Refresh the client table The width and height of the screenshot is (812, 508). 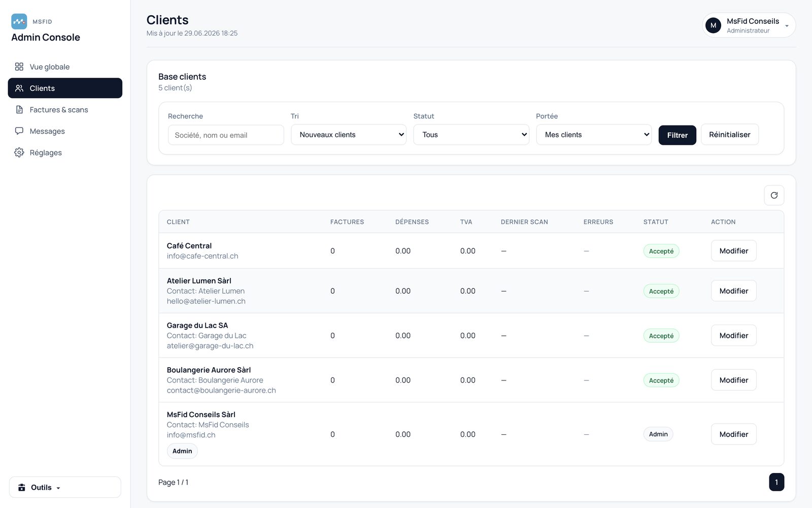tap(774, 195)
